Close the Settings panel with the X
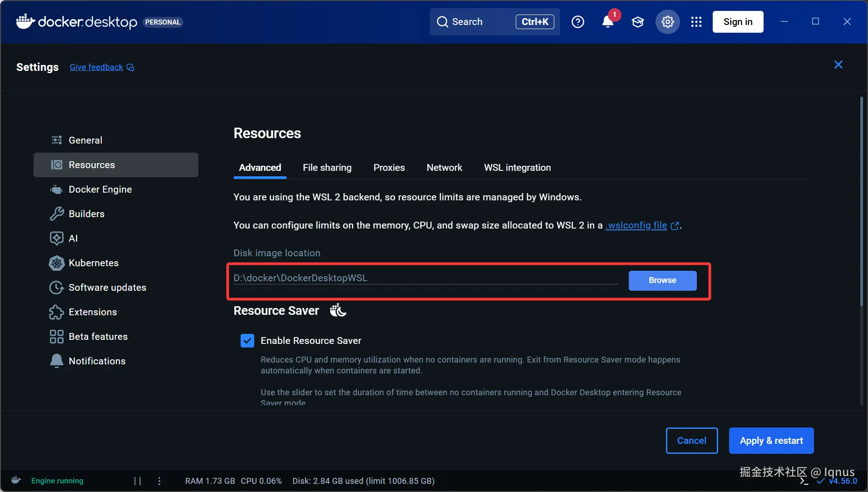Screen dimensions: 868x492 tap(838, 65)
